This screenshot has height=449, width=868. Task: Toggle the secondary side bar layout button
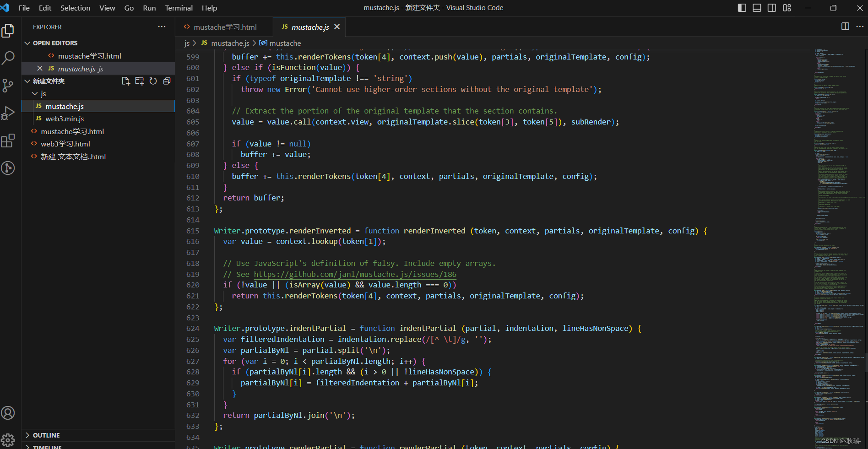tap(772, 8)
